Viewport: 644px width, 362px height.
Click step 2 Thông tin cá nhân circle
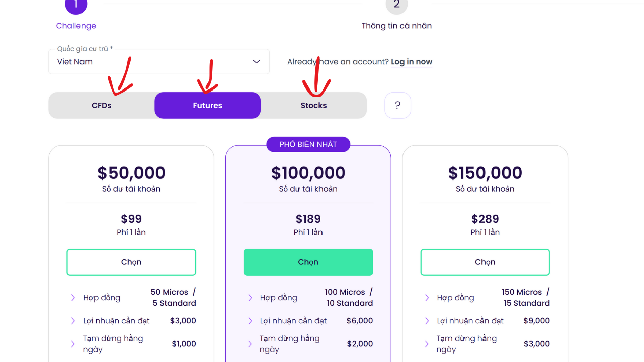tap(396, 5)
